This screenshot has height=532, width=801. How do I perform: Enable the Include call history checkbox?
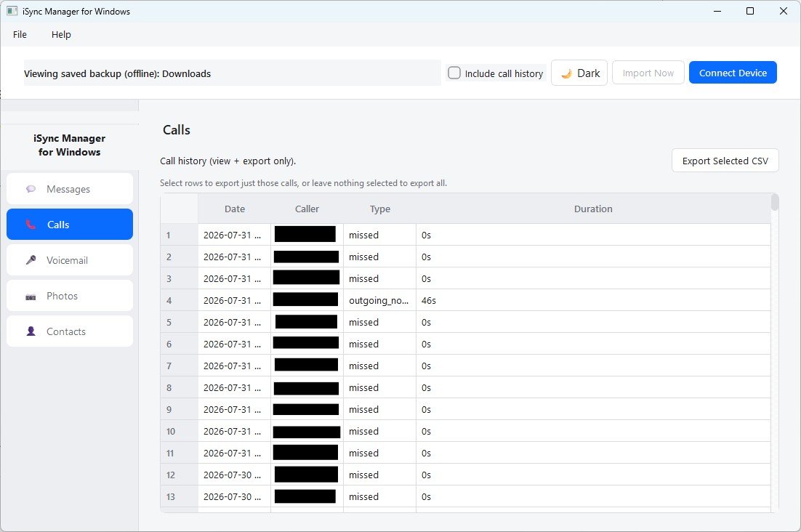tap(454, 73)
